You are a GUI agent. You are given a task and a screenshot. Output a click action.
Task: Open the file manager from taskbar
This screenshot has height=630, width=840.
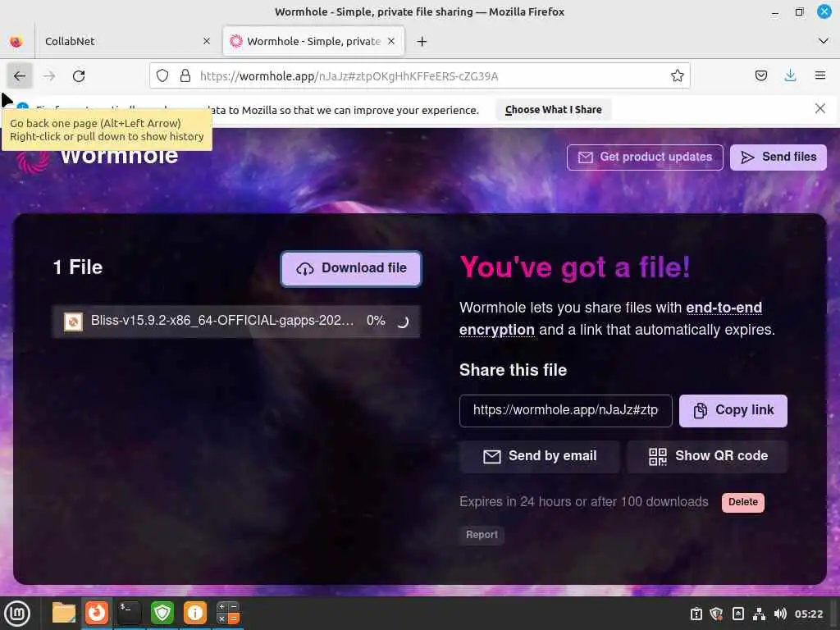click(x=64, y=613)
